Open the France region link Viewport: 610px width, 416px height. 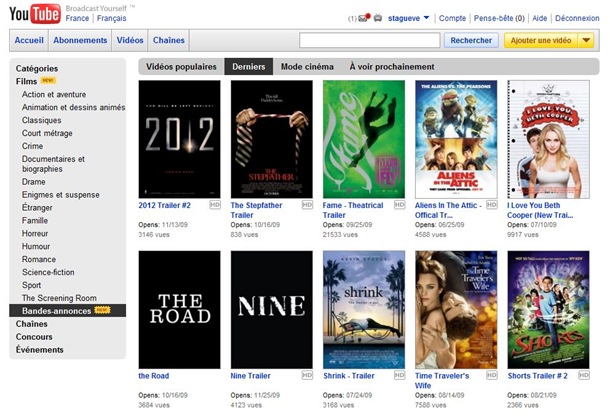tap(77, 18)
